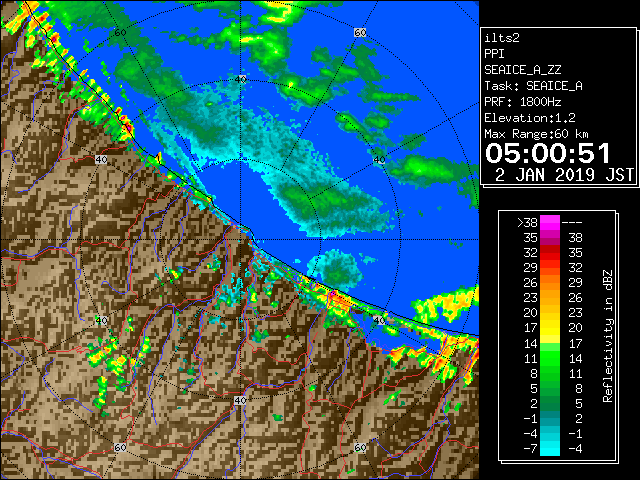Screen dimensions: 640x480
Task: Click the "ilts2" radar name text
Action: point(502,38)
